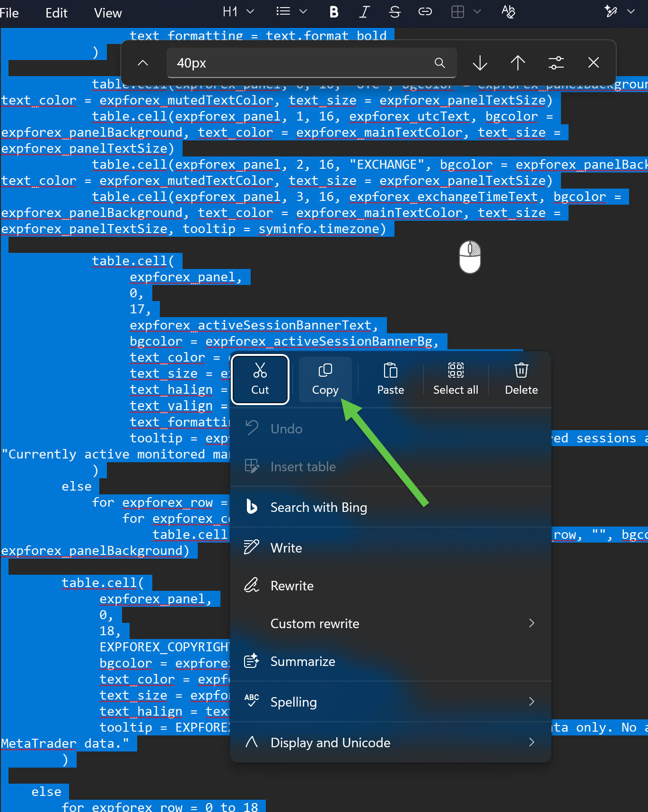Viewport: 648px width, 812px height.
Task: Go to next search result arrow
Action: [x=480, y=63]
